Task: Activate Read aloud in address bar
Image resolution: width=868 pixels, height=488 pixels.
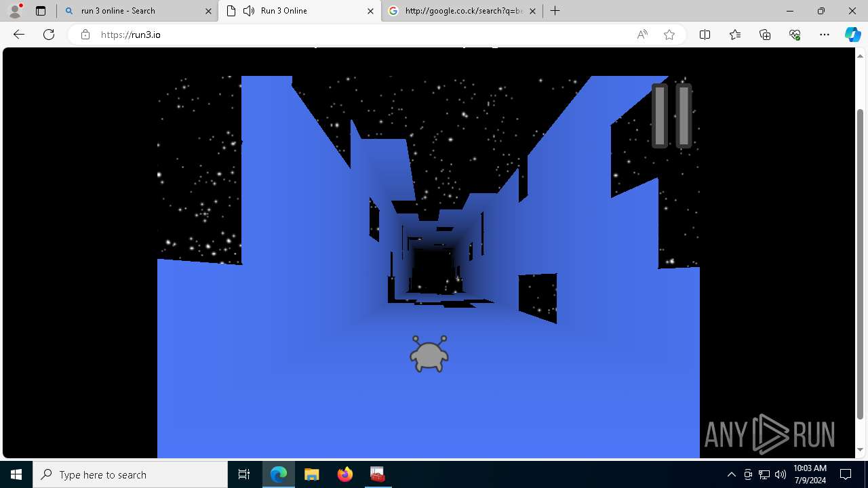Action: click(642, 35)
